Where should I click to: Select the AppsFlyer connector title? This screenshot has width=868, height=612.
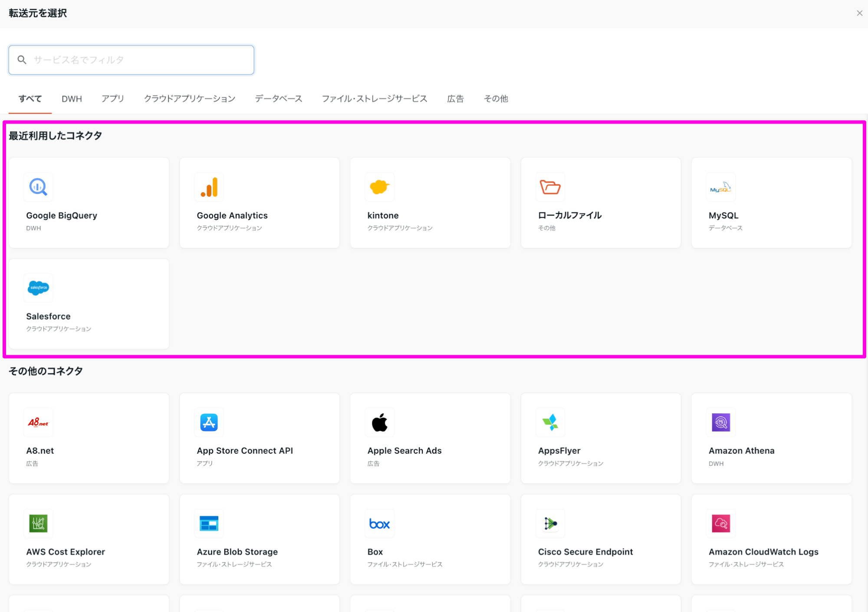[x=559, y=451]
